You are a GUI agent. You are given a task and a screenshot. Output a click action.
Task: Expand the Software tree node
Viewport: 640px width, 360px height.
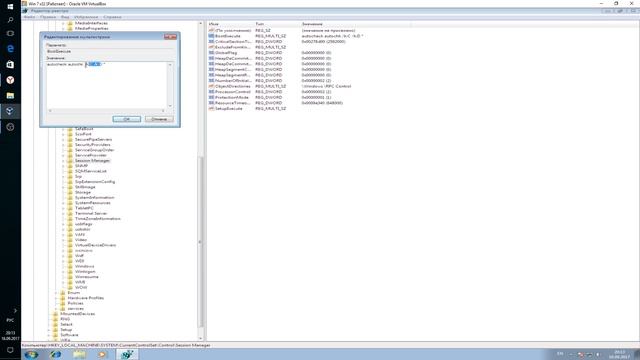(x=49, y=335)
